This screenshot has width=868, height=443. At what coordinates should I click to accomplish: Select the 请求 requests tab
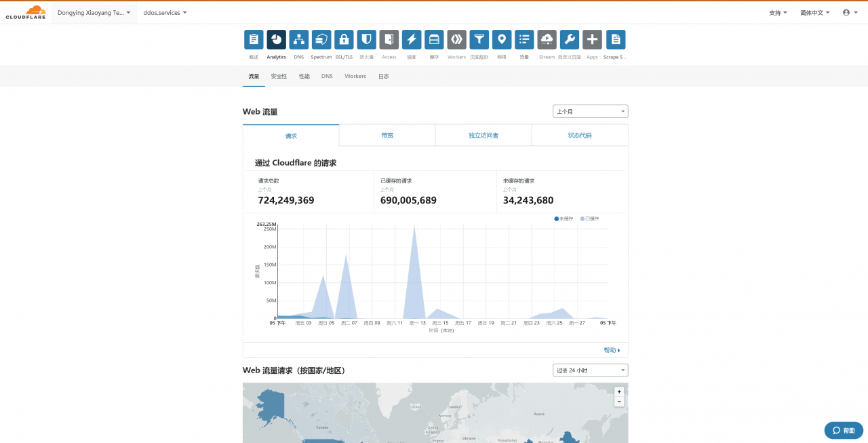pyautogui.click(x=291, y=136)
